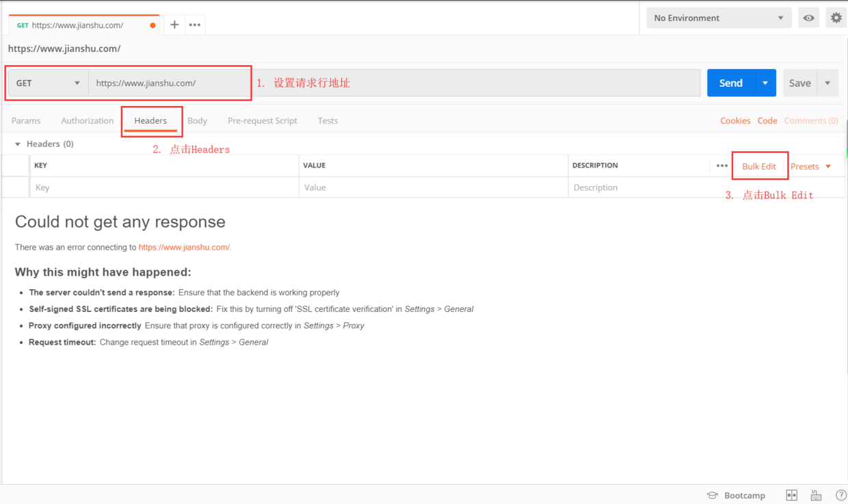848x504 pixels.
Task: Click the blue Send button
Action: 730,83
